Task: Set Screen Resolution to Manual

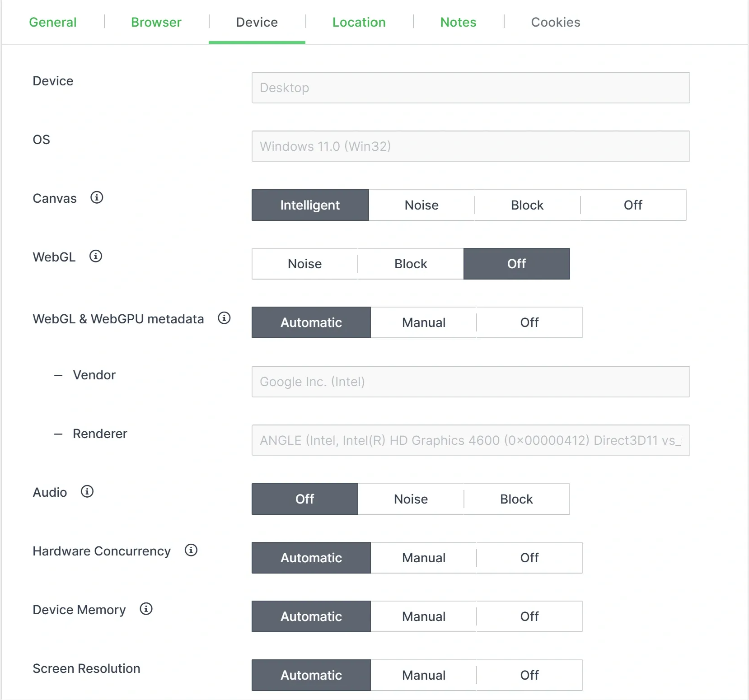Action: click(x=423, y=675)
